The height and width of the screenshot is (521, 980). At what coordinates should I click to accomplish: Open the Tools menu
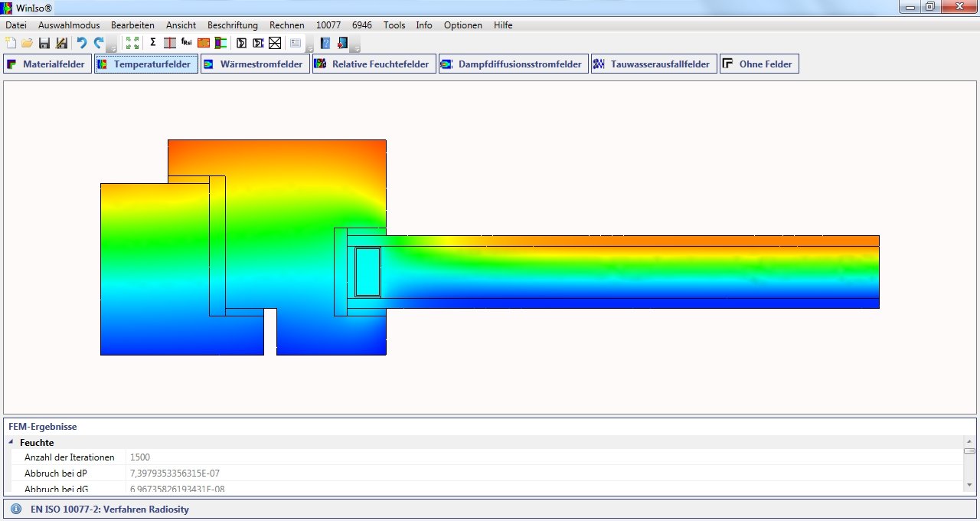(394, 25)
